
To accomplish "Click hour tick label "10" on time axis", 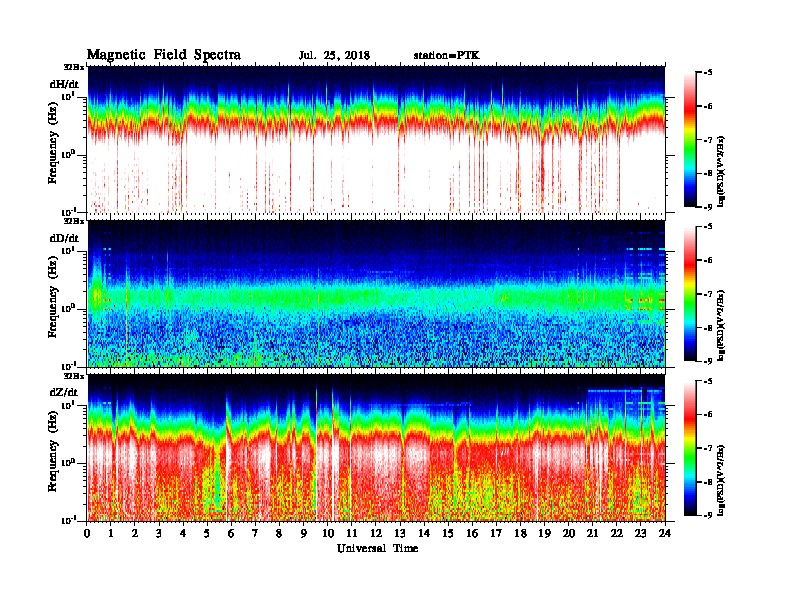I will point(328,533).
